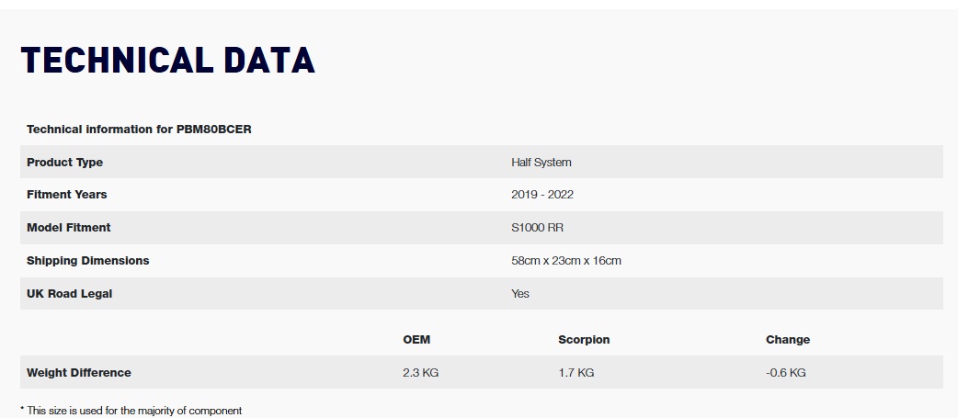Select the 2.3 KG OEM weight

pyautogui.click(x=421, y=373)
